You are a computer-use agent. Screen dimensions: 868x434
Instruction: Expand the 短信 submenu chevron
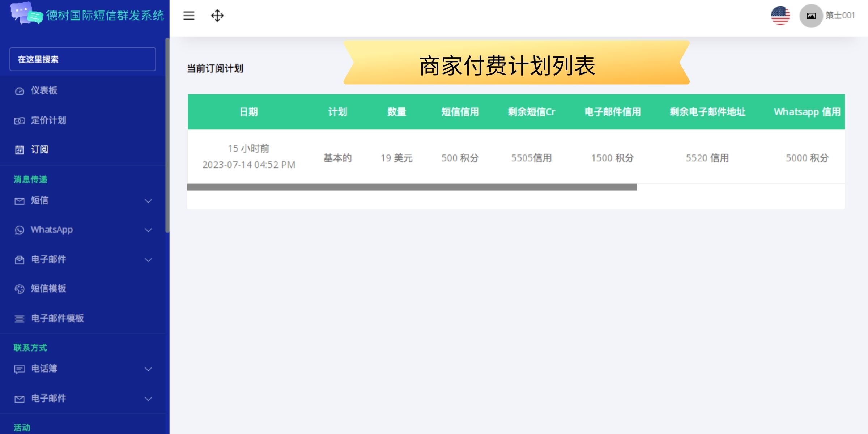(148, 201)
